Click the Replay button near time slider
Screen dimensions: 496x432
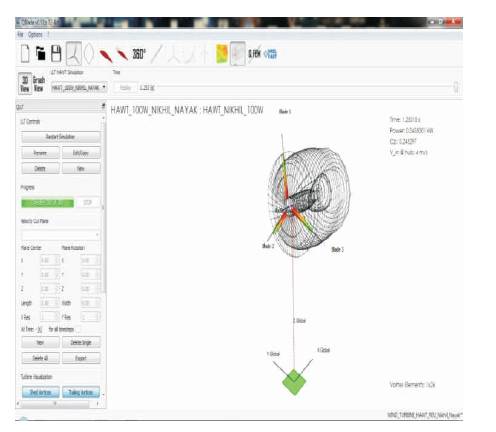(x=125, y=88)
